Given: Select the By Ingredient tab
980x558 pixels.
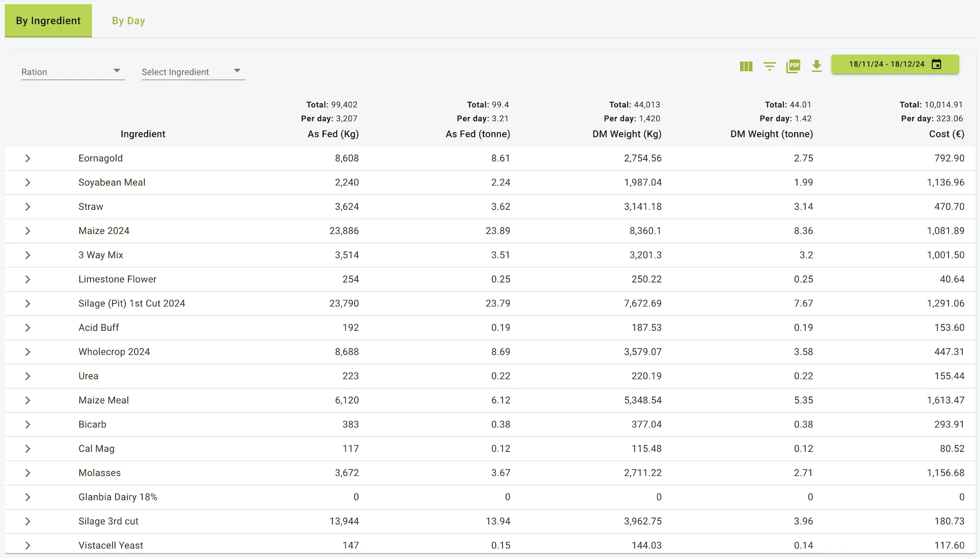Looking at the screenshot, I should 48,21.
